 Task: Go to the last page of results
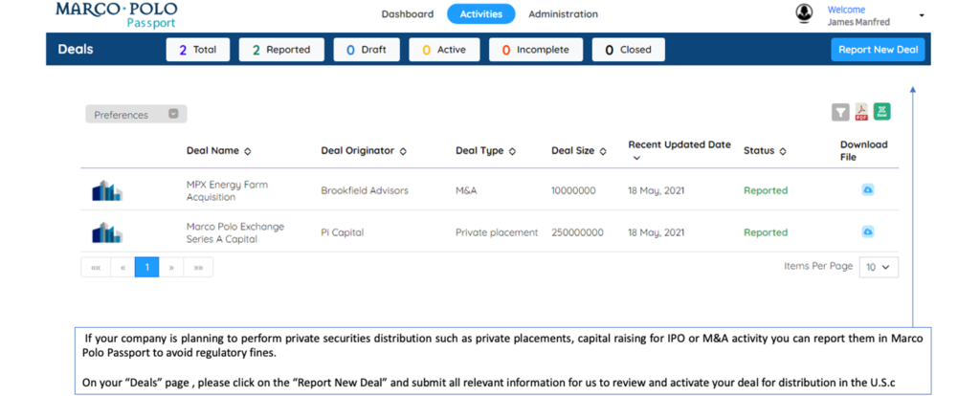[x=198, y=268]
